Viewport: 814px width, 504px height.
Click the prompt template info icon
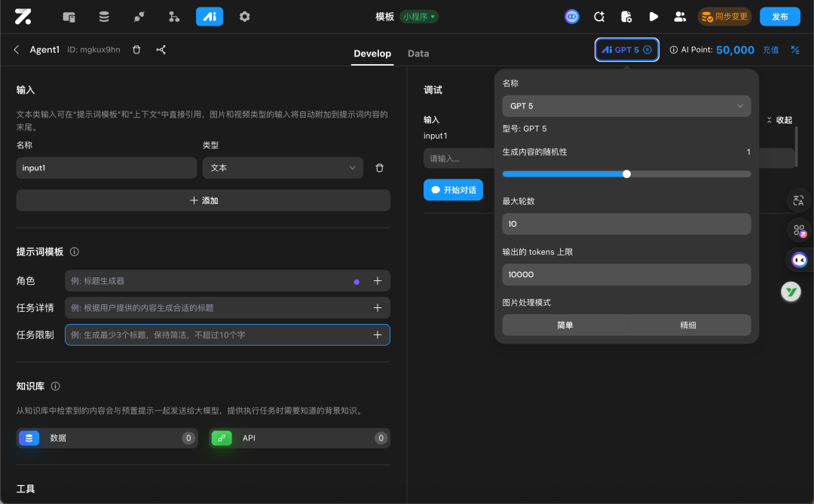pos(74,252)
